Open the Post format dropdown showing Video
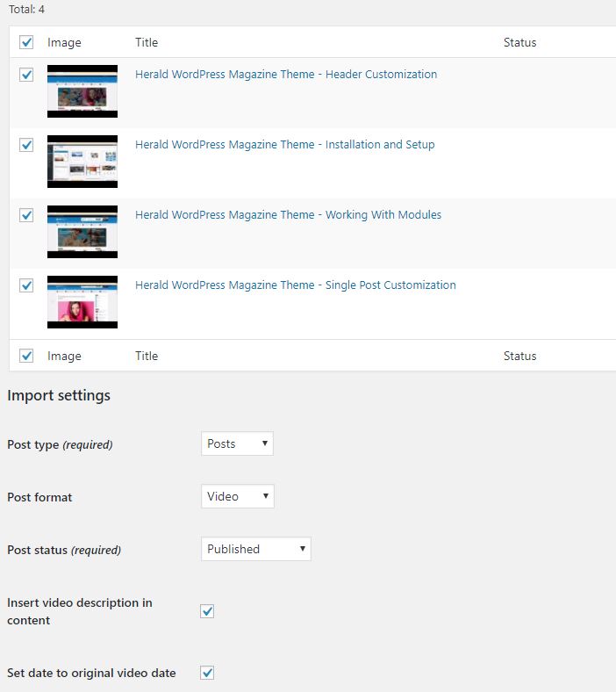 (x=238, y=496)
